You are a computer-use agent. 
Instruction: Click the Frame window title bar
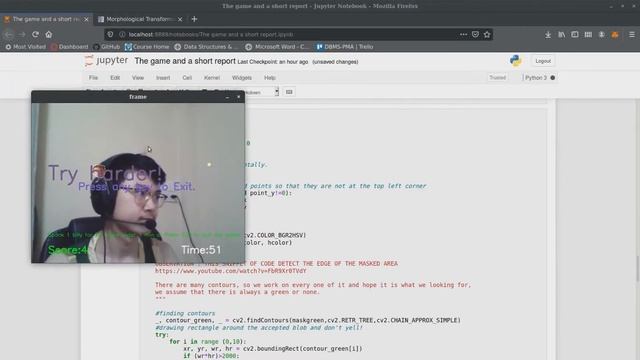(x=138, y=97)
